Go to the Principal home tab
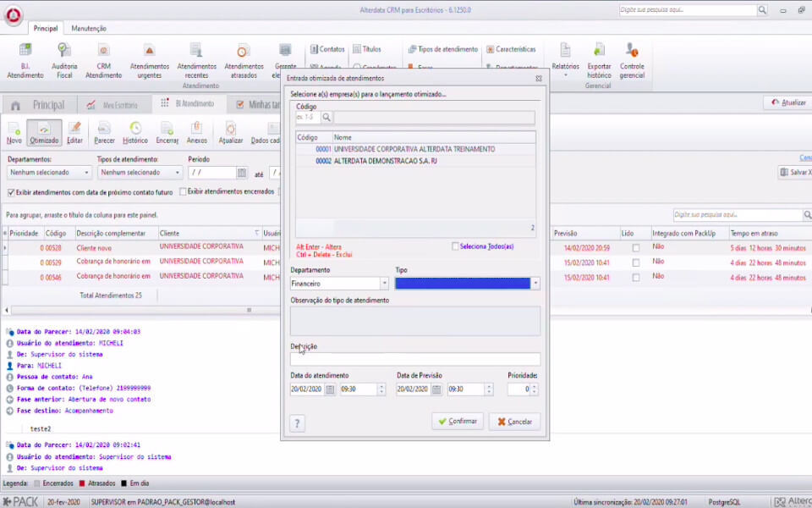 pos(40,105)
